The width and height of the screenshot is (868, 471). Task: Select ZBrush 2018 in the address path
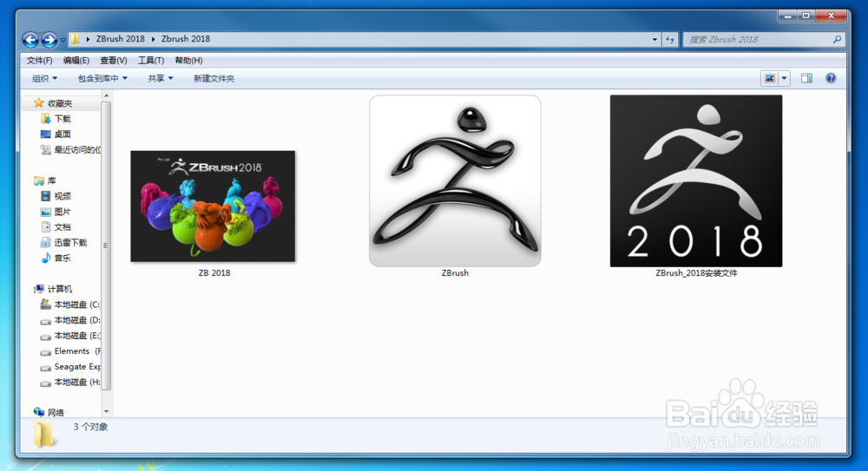coord(120,39)
